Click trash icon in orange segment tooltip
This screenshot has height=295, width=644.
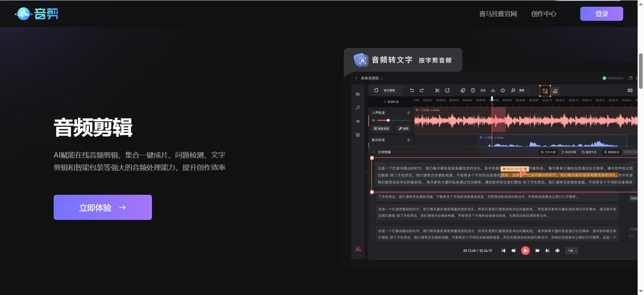(526, 169)
